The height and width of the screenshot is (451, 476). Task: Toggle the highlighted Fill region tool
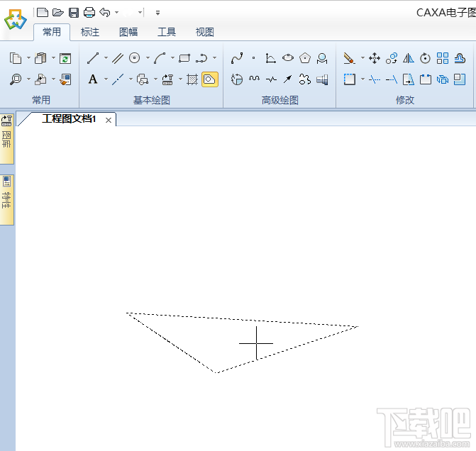pos(209,79)
